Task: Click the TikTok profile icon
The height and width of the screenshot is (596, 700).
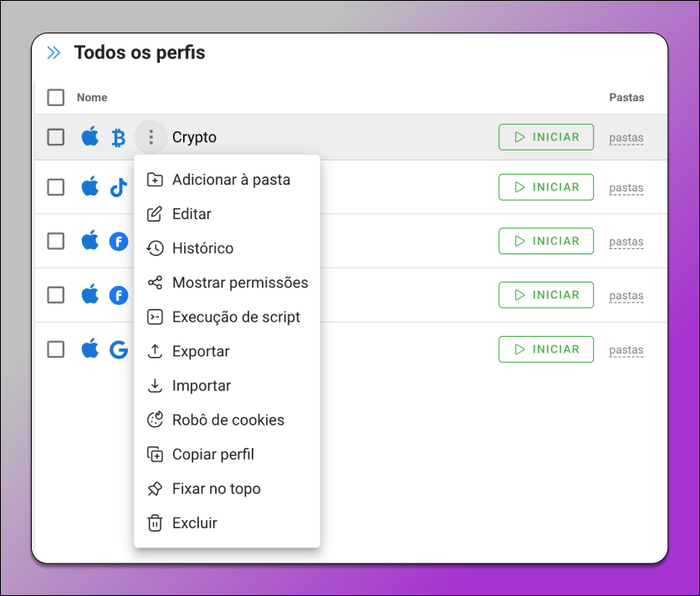Action: tap(118, 187)
